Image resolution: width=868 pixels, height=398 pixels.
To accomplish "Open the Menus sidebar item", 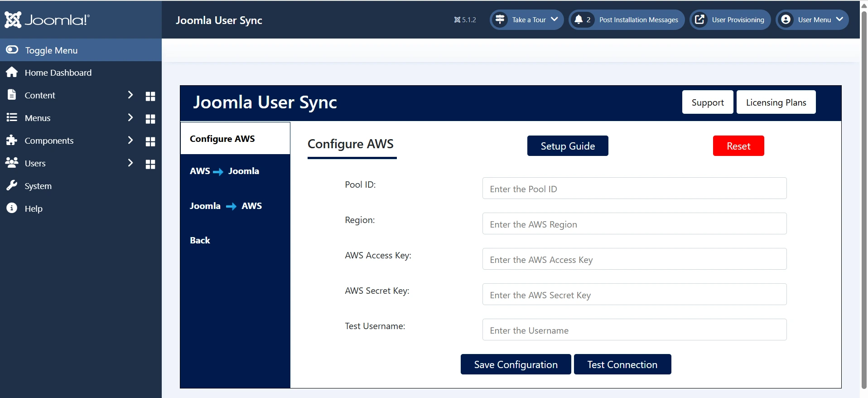I will click(38, 118).
